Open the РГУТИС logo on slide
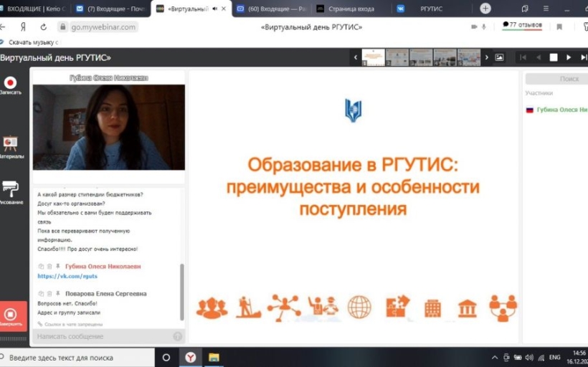This screenshot has height=367, width=588. pos(353,110)
